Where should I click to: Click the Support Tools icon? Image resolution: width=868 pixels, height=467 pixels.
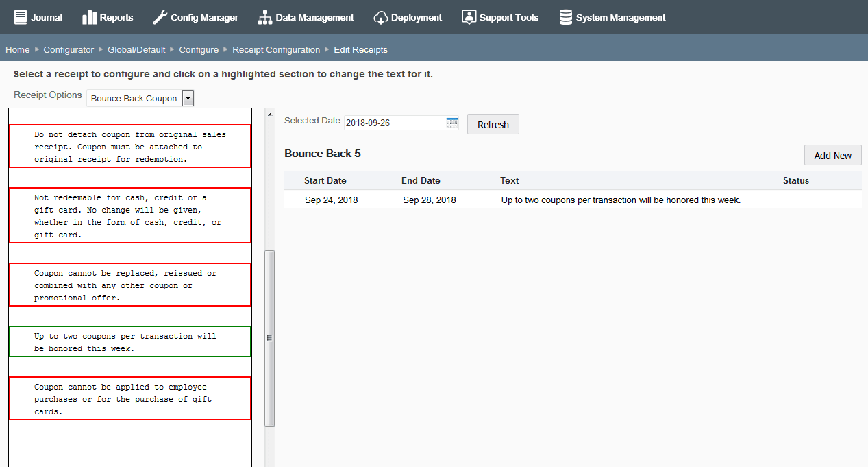click(x=469, y=16)
